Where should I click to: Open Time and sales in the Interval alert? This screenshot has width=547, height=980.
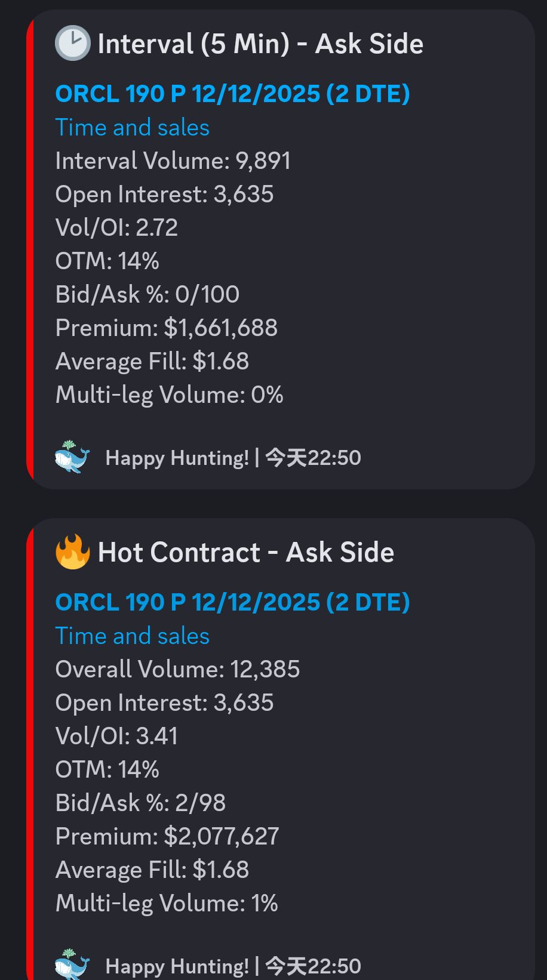pyautogui.click(x=132, y=128)
